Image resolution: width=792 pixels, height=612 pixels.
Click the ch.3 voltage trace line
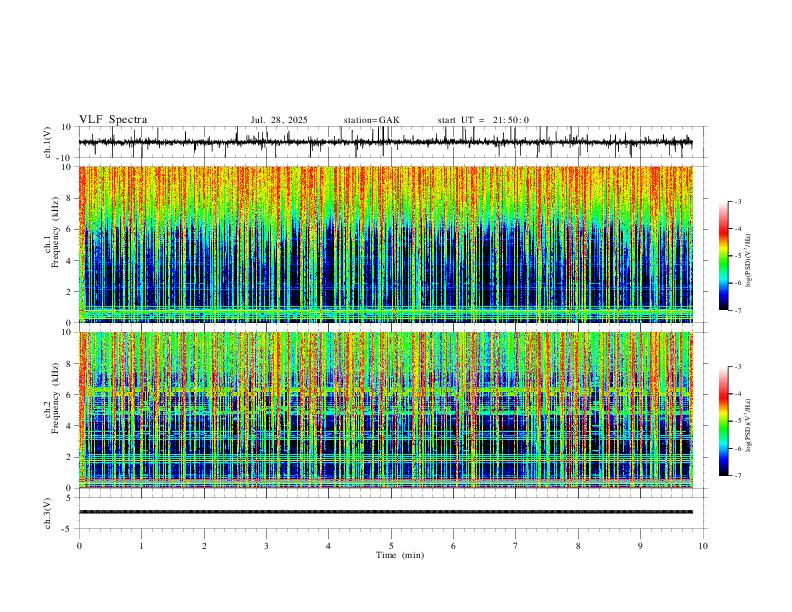[385, 512]
